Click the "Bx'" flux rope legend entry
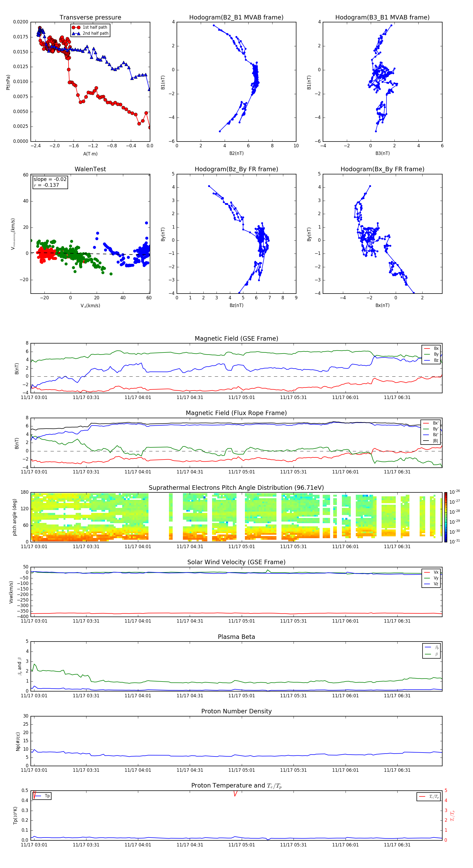 tap(431, 423)
